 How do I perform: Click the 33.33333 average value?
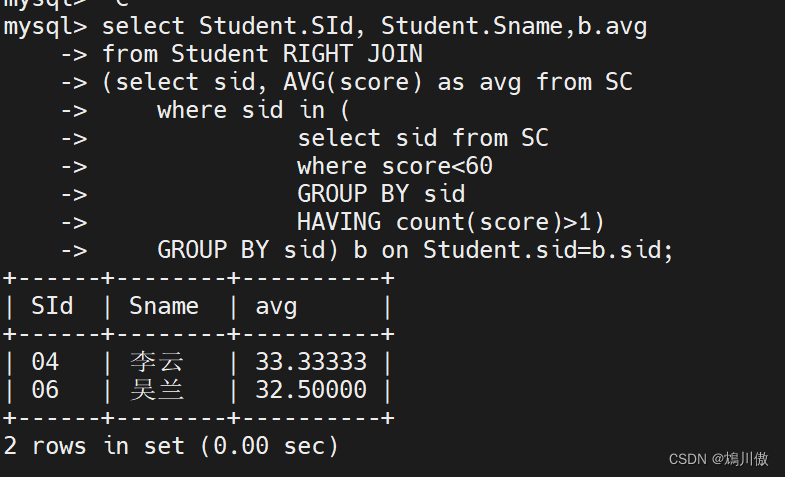pos(311,362)
